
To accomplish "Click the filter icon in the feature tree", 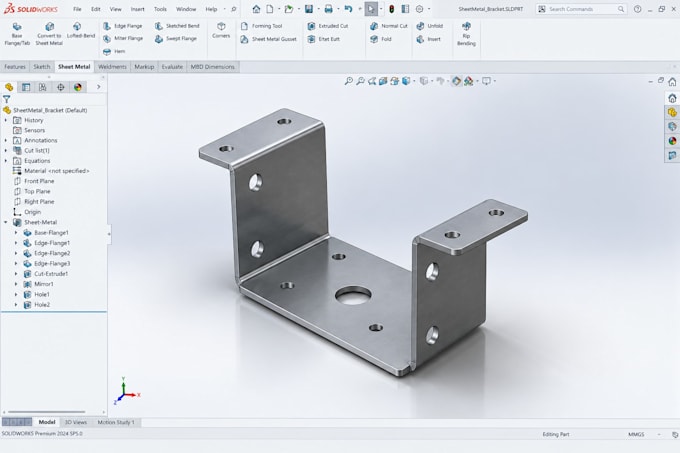I will 7,99.
